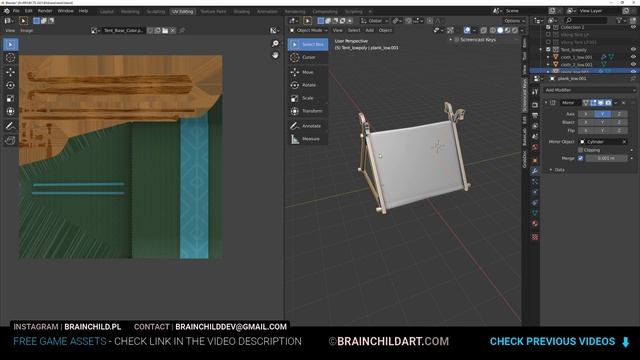
Task: Toggle Bisect Y option
Action: pos(602,122)
